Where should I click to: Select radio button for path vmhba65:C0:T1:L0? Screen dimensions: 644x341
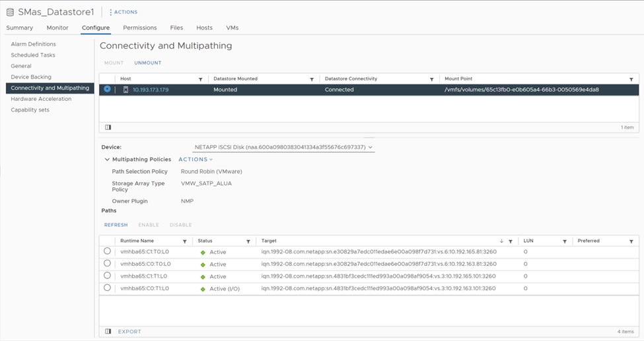(x=107, y=288)
